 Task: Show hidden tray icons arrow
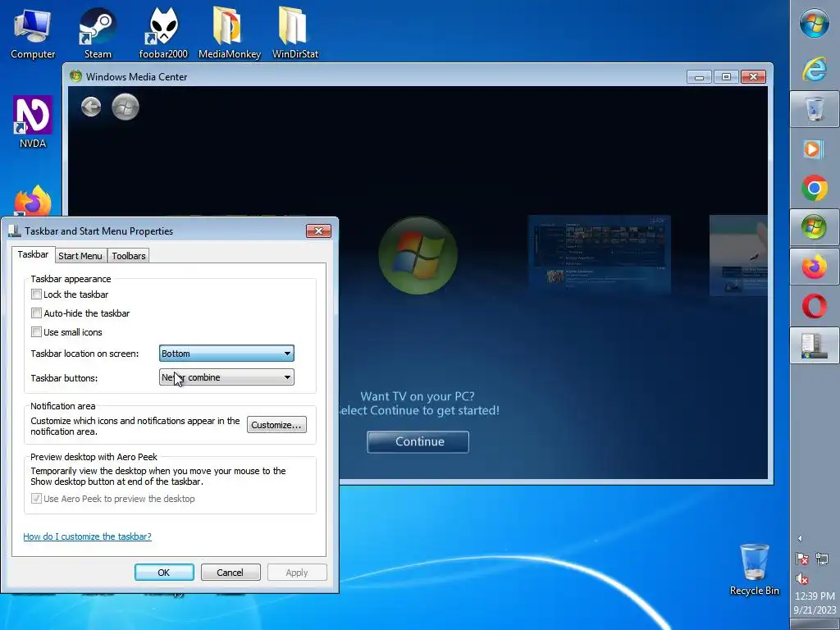[x=800, y=538]
